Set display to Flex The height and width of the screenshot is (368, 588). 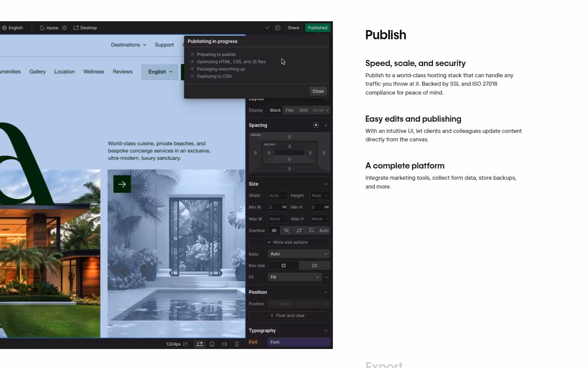(x=289, y=110)
